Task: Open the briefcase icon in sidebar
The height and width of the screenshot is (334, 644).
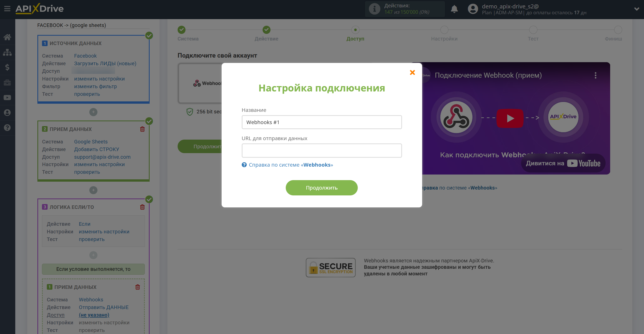Action: (x=7, y=82)
